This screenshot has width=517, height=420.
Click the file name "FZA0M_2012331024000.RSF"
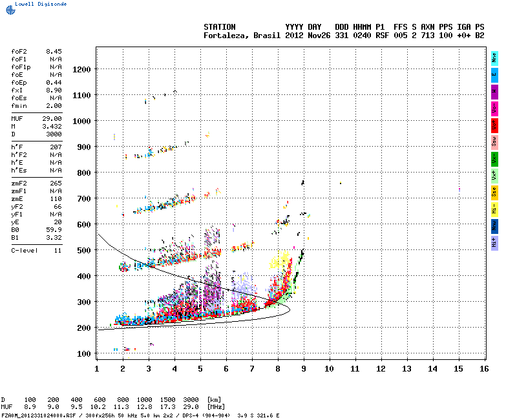click(x=39, y=415)
